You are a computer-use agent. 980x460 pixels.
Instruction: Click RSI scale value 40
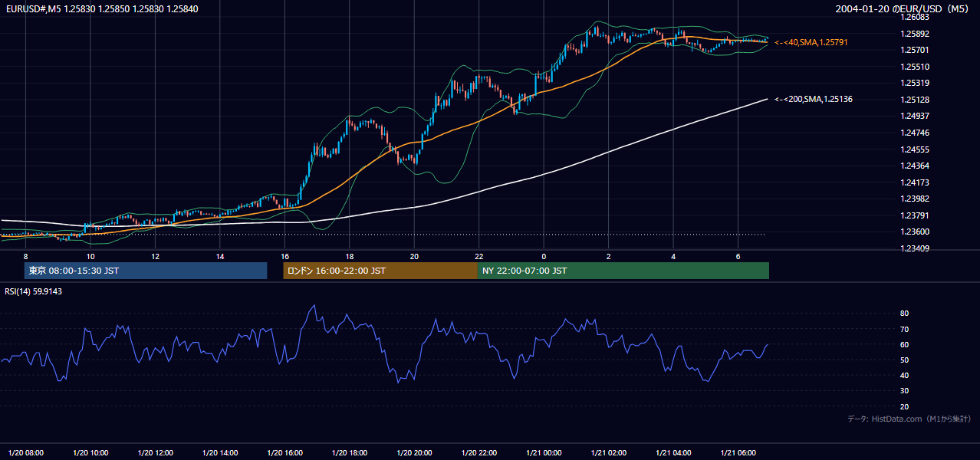coord(904,375)
